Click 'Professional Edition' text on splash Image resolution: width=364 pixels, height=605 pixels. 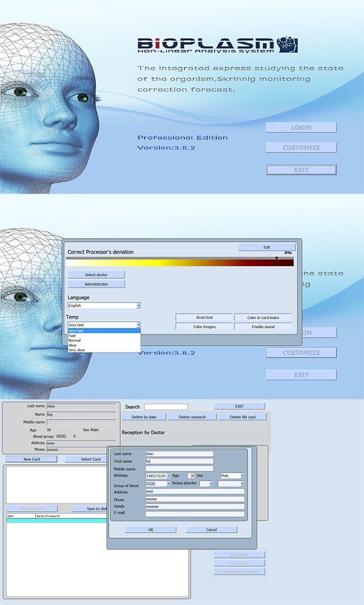click(183, 138)
